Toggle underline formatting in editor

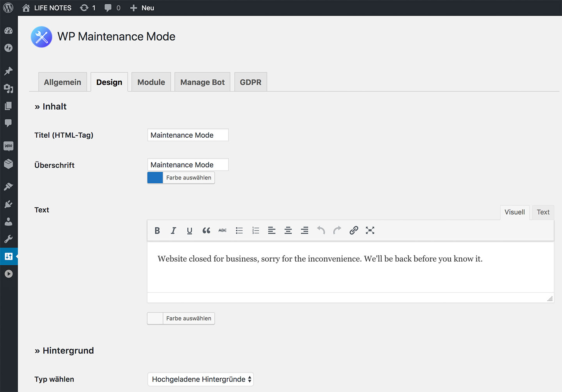tap(190, 231)
